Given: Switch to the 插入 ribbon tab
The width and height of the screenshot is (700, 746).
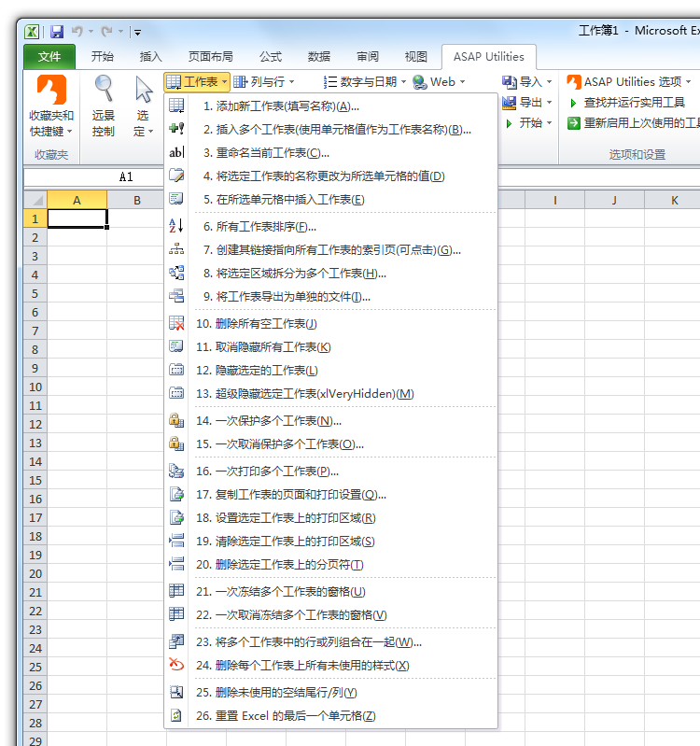Looking at the screenshot, I should (x=151, y=57).
